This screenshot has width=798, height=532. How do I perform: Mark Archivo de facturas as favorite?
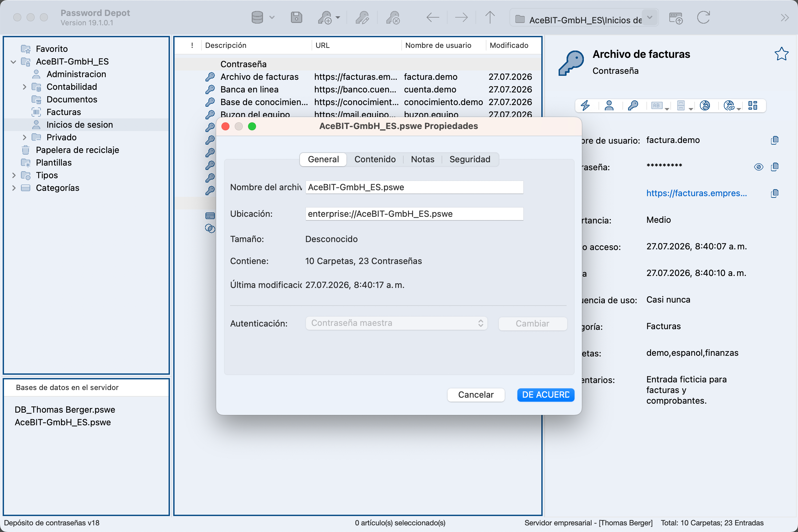pos(781,54)
